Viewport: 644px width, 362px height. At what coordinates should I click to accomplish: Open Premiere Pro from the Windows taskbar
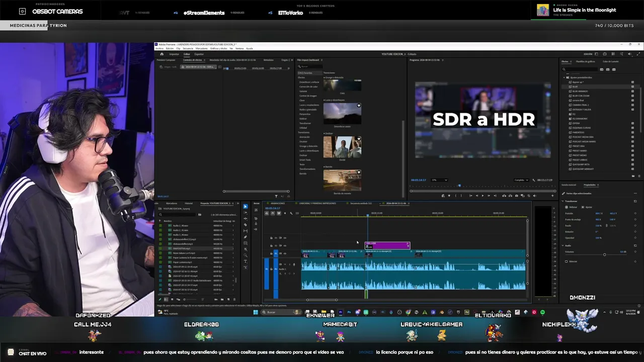(341, 312)
